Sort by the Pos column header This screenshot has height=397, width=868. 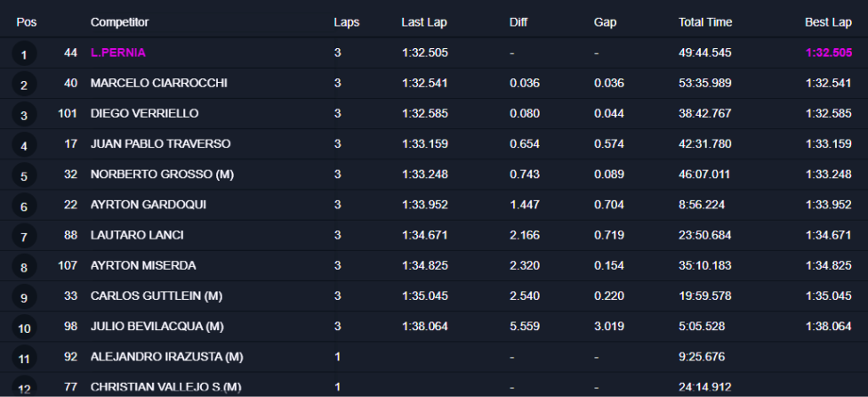tap(26, 22)
